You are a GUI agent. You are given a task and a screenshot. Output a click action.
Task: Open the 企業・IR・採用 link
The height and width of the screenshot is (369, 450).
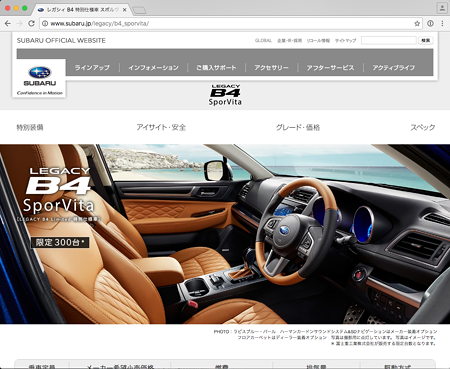289,41
